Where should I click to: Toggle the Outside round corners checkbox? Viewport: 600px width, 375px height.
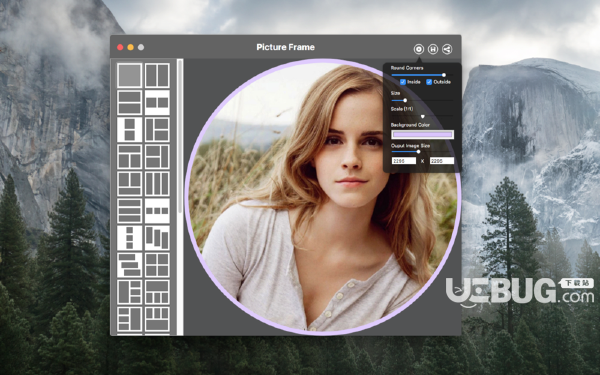tap(429, 82)
